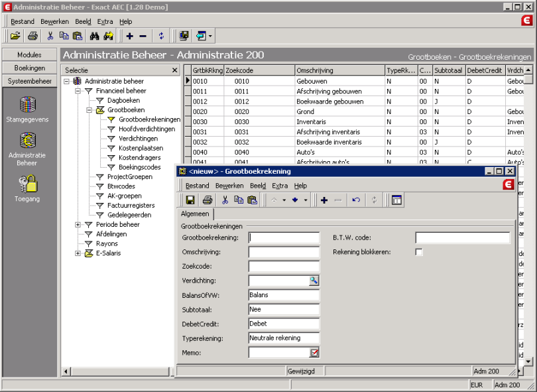
Task: Click the computer monitor icon in main toolbar
Action: click(184, 36)
